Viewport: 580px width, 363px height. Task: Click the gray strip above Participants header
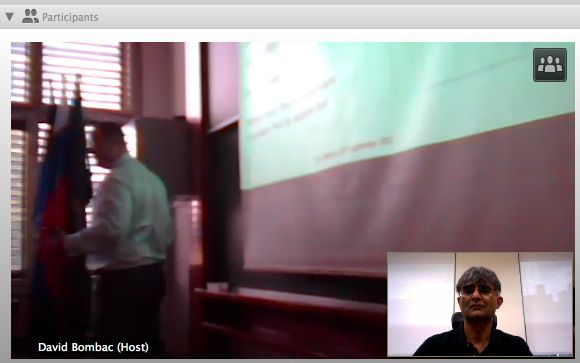click(x=290, y=2)
